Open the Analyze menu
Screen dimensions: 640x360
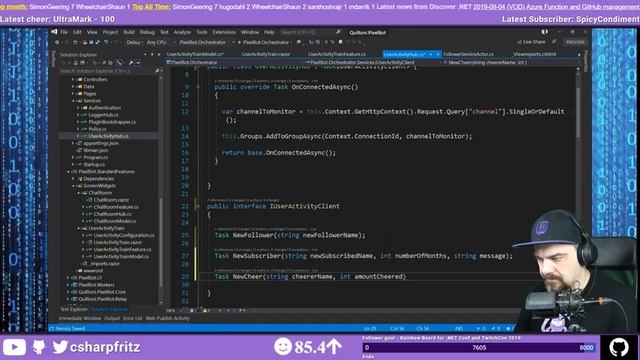click(x=182, y=32)
